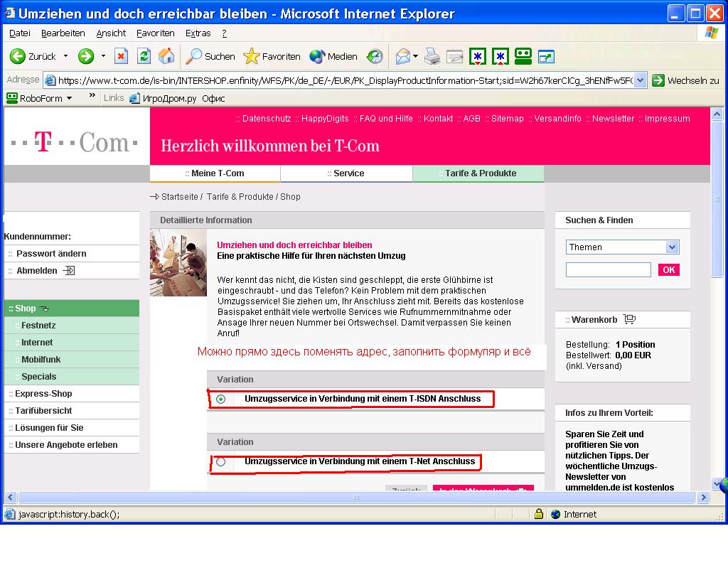Click the Startseite breadcrumb link

(x=180, y=196)
